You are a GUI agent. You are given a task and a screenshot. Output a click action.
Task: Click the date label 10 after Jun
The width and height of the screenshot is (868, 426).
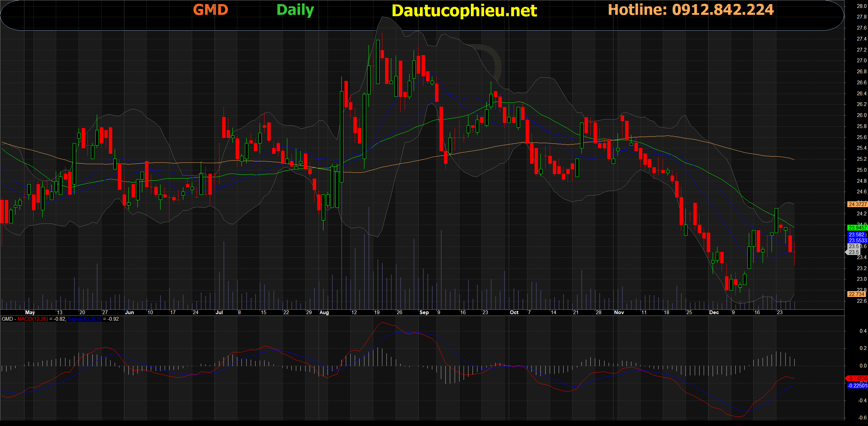[150, 312]
